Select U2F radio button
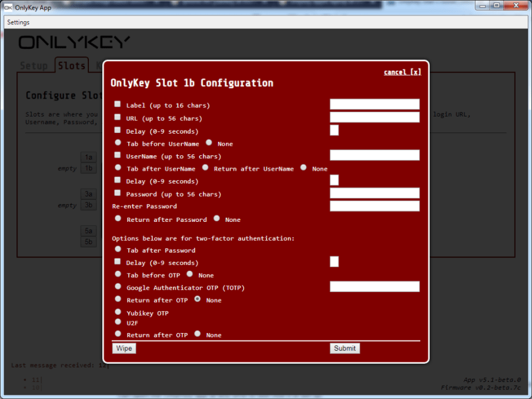This screenshot has width=532, height=399. pos(118,322)
